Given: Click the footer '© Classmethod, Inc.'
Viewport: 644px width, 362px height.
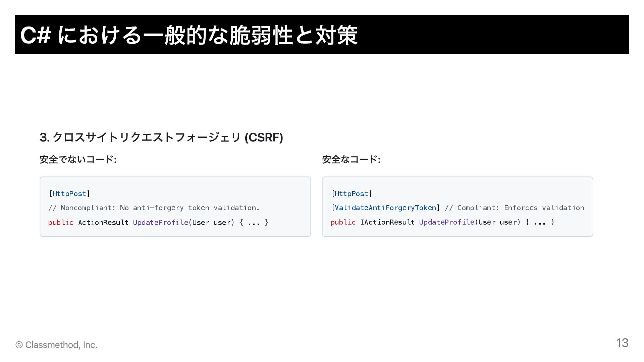Looking at the screenshot, I should [56, 345].
